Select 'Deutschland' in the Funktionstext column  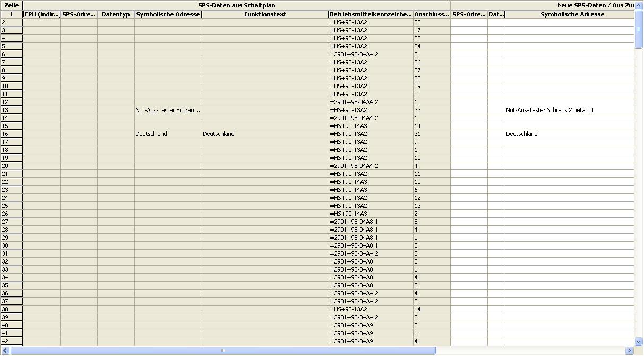click(265, 134)
